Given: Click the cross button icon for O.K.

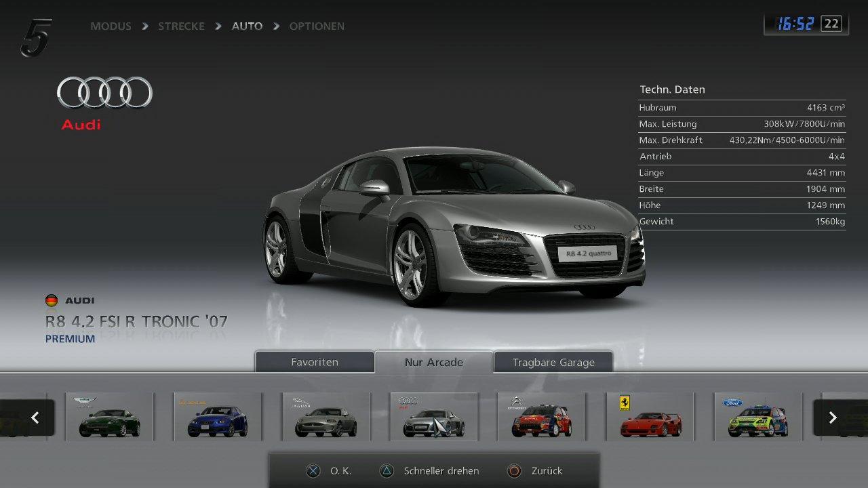Looking at the screenshot, I should [x=313, y=470].
